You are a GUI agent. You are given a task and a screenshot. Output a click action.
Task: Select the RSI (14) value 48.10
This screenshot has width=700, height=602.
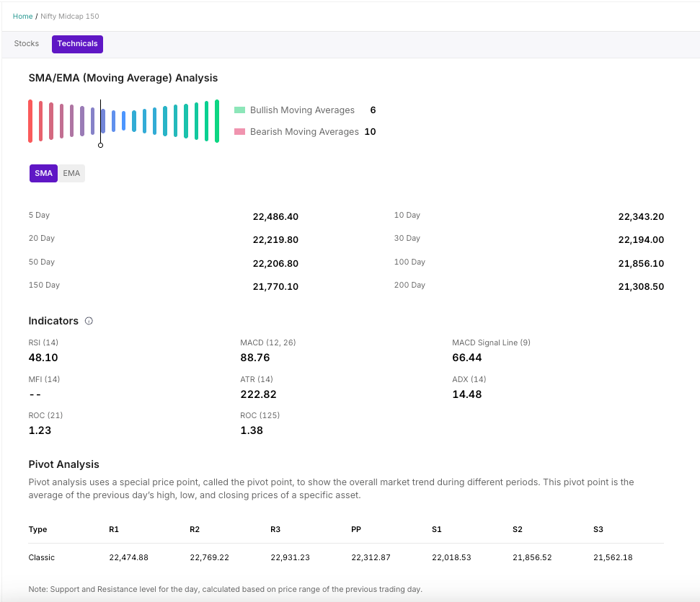43,358
